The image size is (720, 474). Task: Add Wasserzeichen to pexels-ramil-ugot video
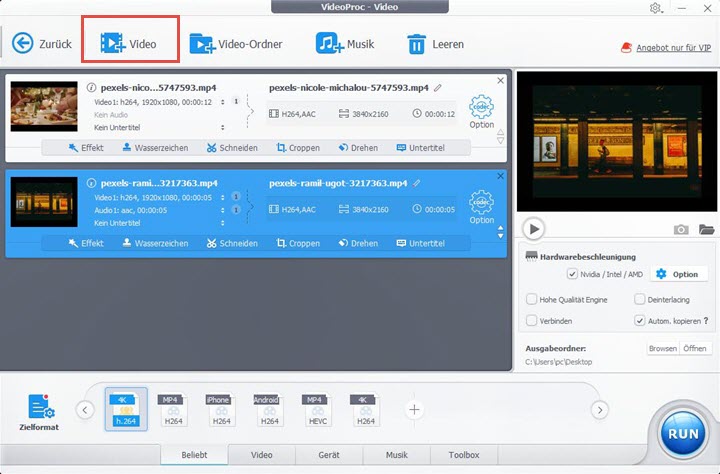[x=155, y=243]
